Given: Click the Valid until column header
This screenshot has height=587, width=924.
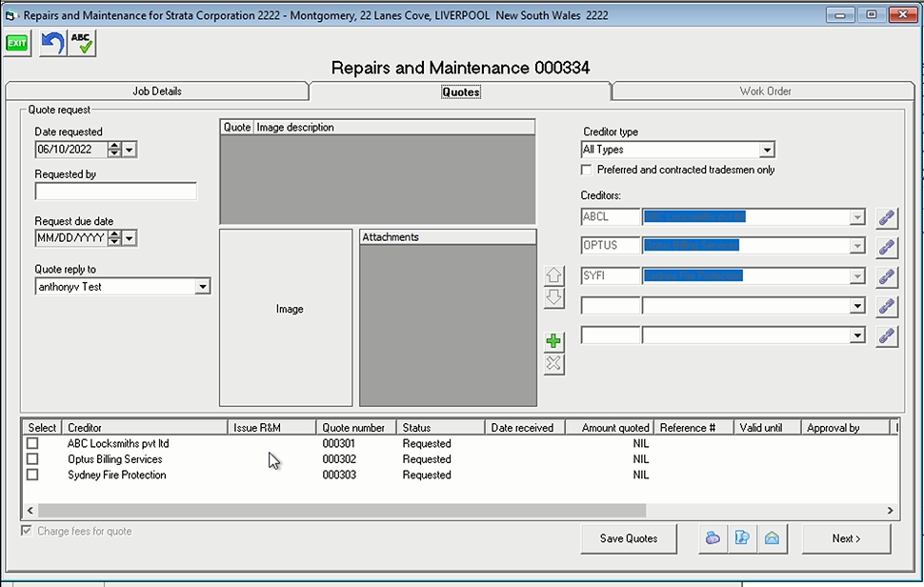Looking at the screenshot, I should [767, 428].
